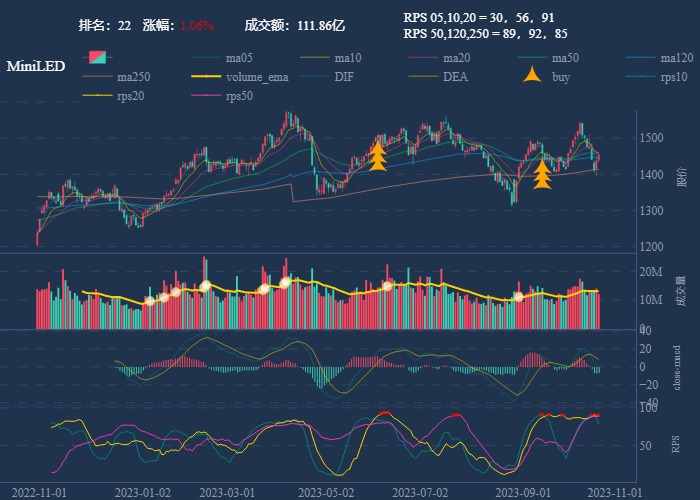Viewport: 700px width, 500px height.
Task: Click the volume_ema yellow line legend icon
Action: click(207, 77)
